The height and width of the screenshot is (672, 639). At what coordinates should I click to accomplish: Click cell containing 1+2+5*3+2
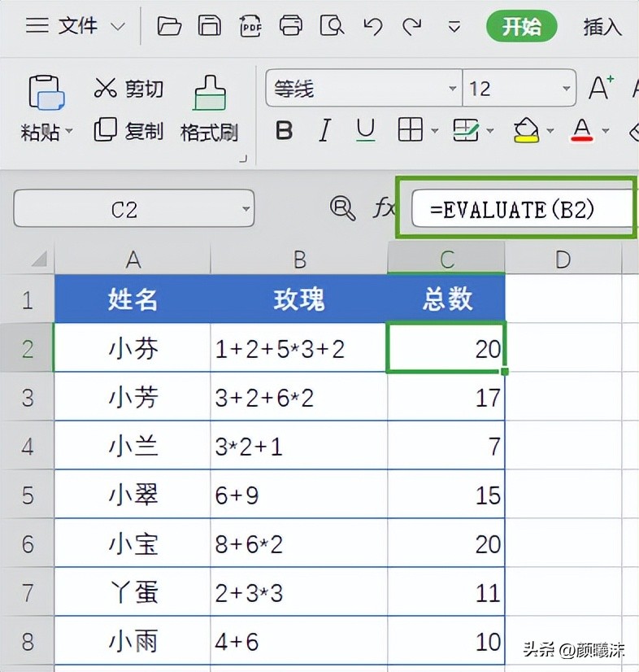[x=299, y=348]
